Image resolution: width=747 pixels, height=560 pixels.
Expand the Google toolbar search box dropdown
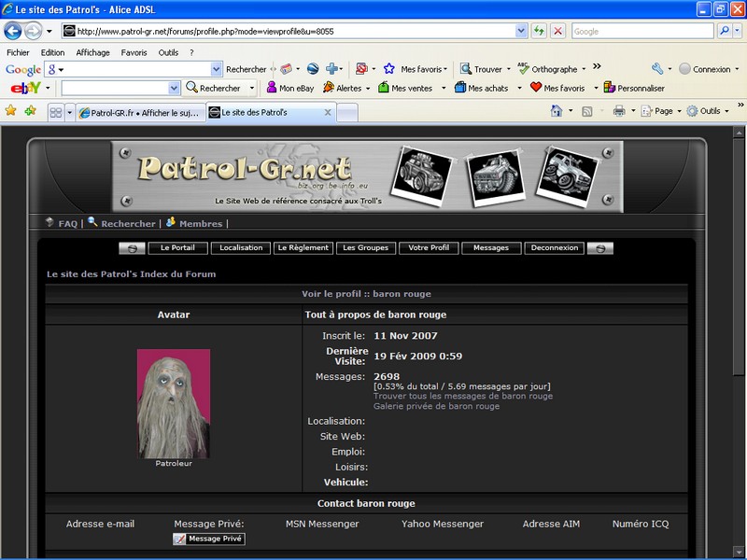pos(217,69)
